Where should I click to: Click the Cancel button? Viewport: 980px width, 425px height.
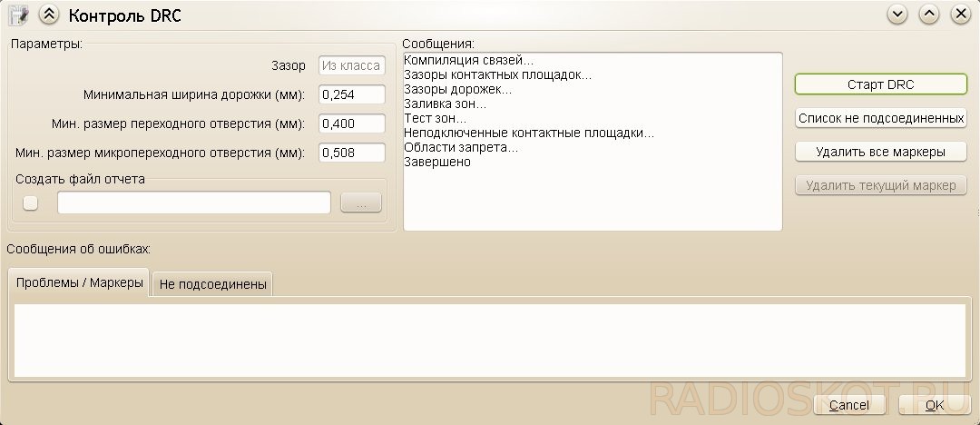click(849, 405)
